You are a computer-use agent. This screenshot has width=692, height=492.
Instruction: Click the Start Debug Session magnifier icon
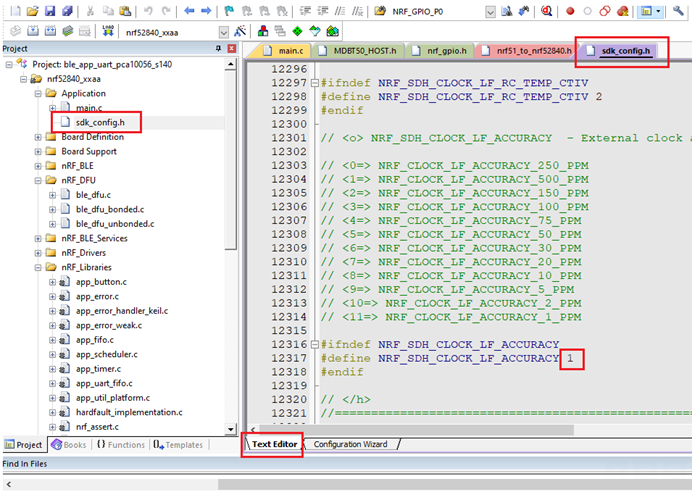pyautogui.click(x=546, y=11)
